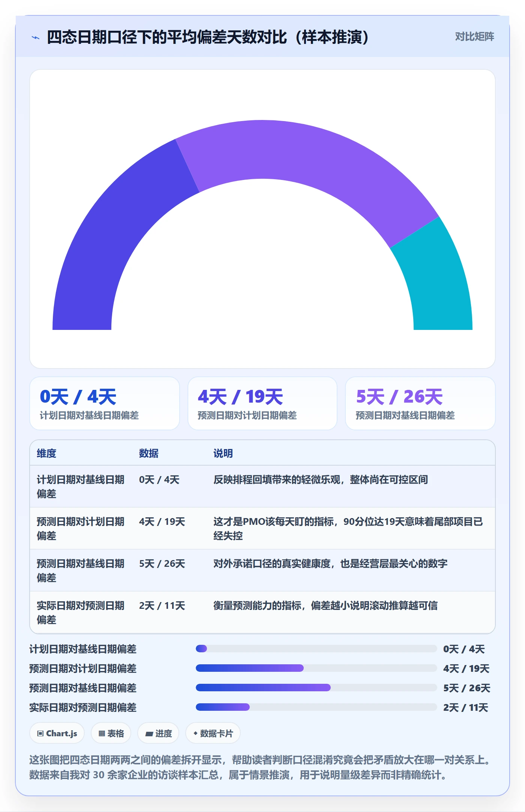Click the description starting with 对外承诺口径
This screenshot has width=525, height=812.
pos(330,563)
